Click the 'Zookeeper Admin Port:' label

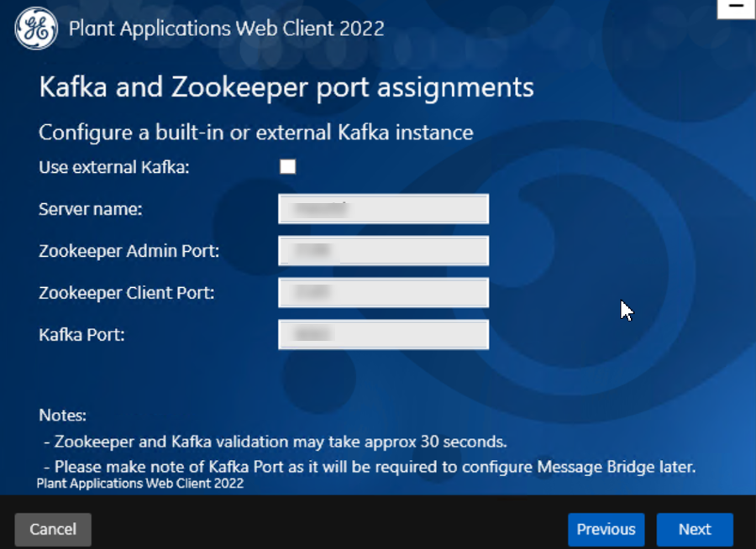point(129,251)
